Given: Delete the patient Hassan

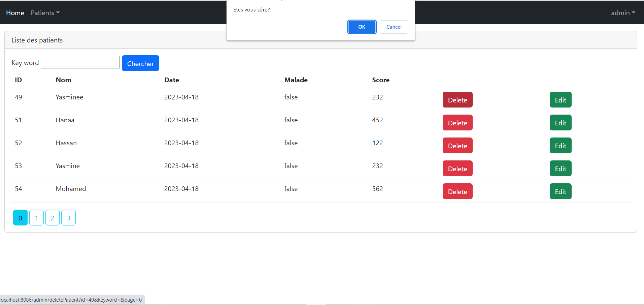Looking at the screenshot, I should [x=457, y=145].
